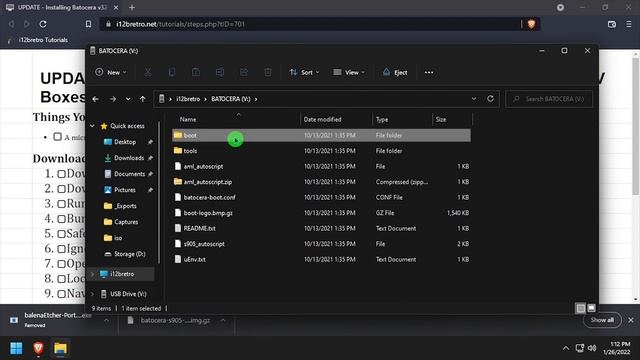Open a new browser tab
This screenshot has width=640, height=360.
tap(132, 7)
